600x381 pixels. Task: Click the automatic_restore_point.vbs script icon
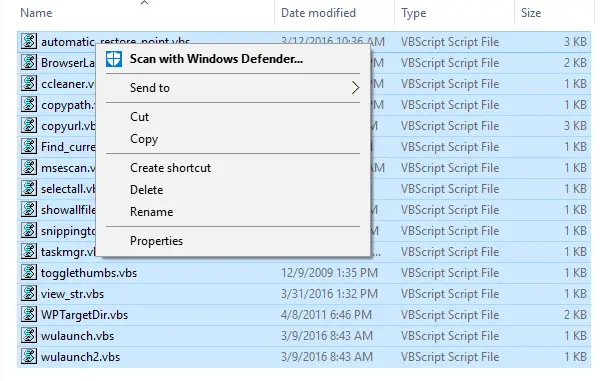(x=29, y=41)
